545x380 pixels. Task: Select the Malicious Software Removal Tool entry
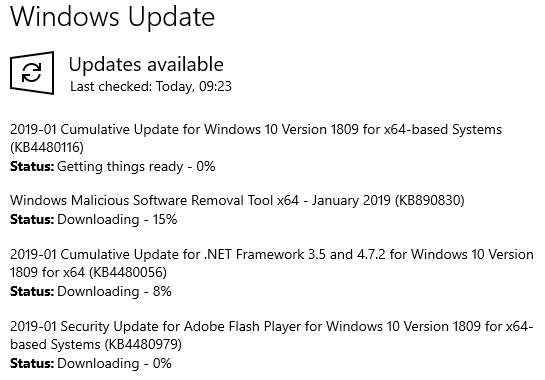tap(237, 200)
